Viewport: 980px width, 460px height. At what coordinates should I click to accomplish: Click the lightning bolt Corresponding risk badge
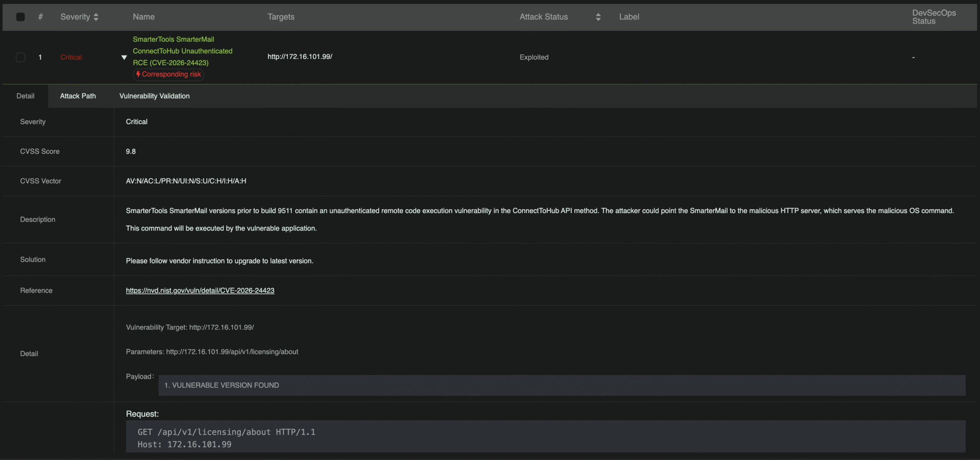pos(168,74)
